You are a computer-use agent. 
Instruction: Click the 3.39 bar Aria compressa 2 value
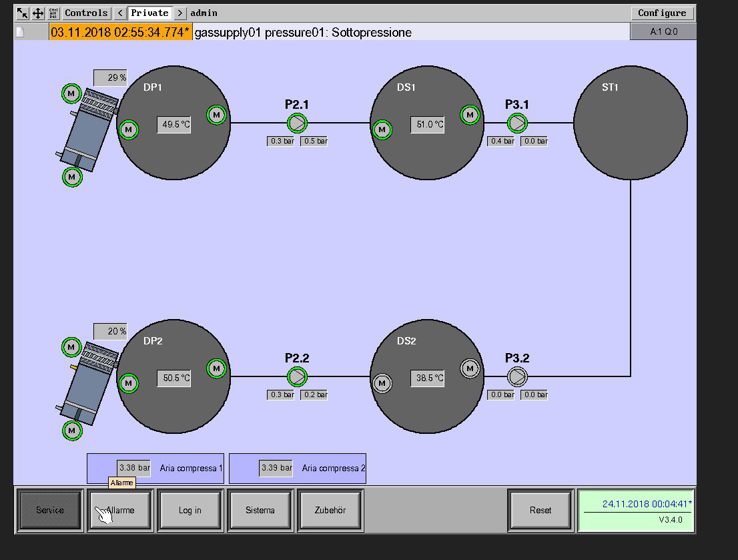tap(276, 468)
